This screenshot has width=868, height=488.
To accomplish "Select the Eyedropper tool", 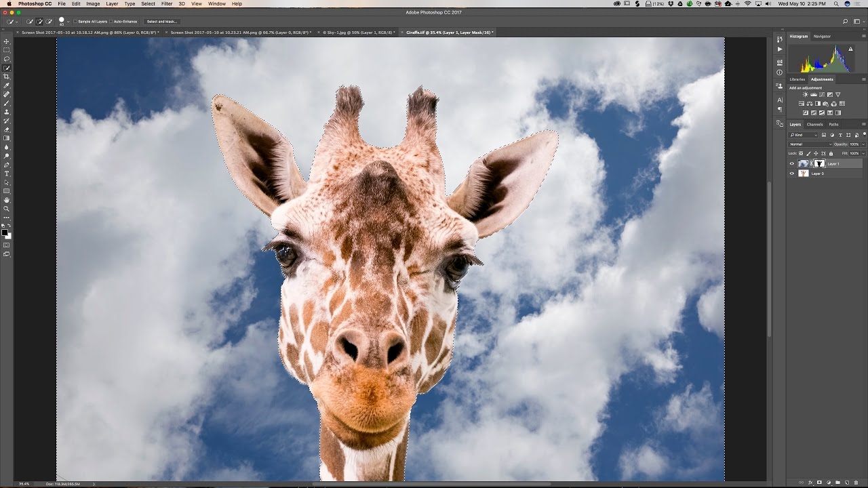I will (x=7, y=85).
